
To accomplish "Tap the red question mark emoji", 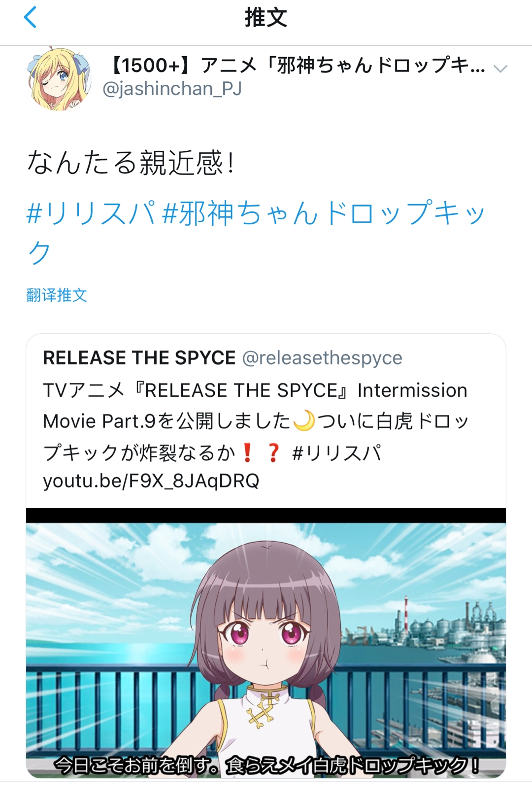I will tap(273, 452).
